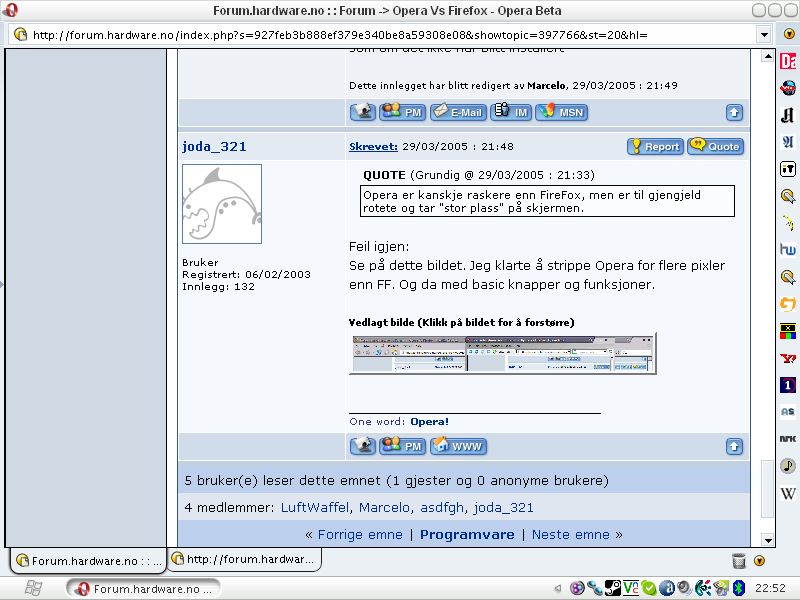Click the page scrollbar down arrow
This screenshot has width=800, height=600.
pyautogui.click(x=767, y=539)
